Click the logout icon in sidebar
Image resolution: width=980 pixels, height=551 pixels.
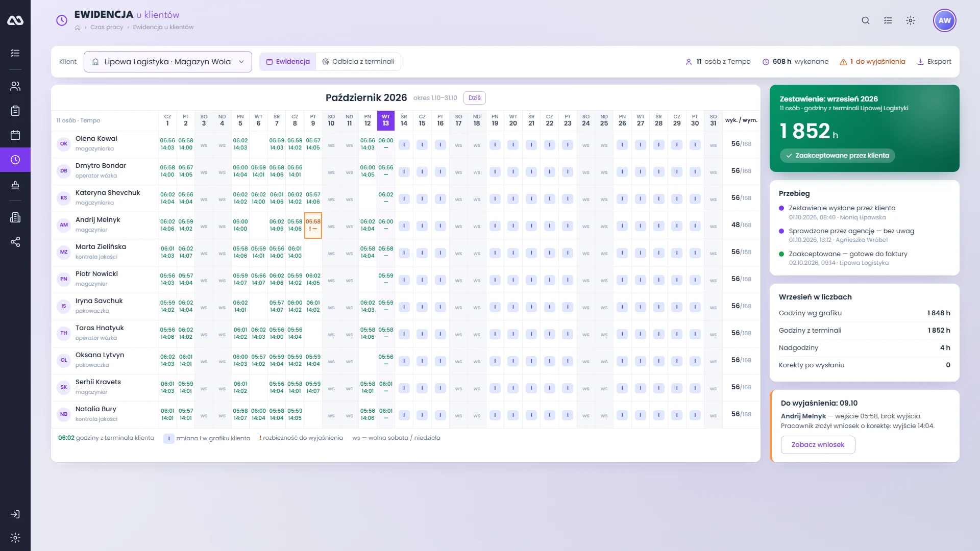(15, 514)
